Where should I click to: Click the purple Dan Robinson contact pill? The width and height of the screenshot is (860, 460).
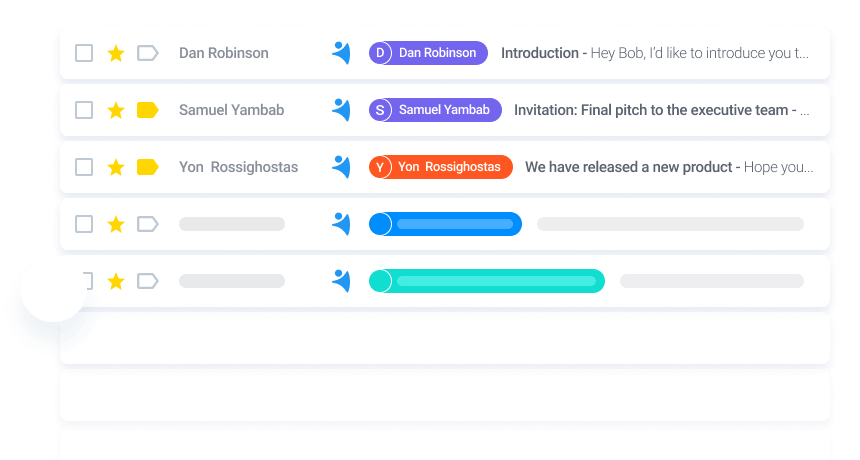click(x=428, y=53)
